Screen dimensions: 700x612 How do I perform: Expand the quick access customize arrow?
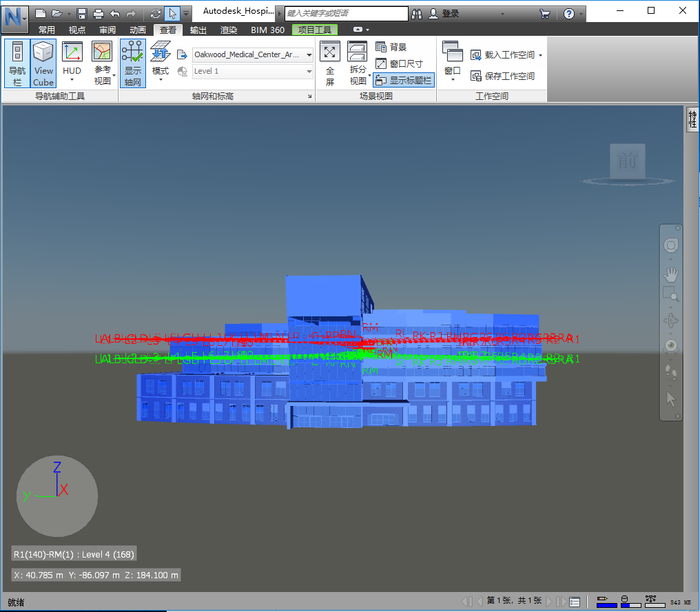pyautogui.click(x=186, y=14)
